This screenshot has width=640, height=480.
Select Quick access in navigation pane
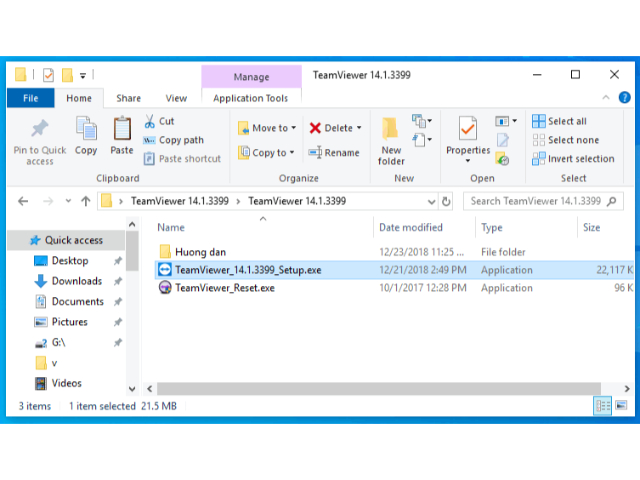click(66, 240)
